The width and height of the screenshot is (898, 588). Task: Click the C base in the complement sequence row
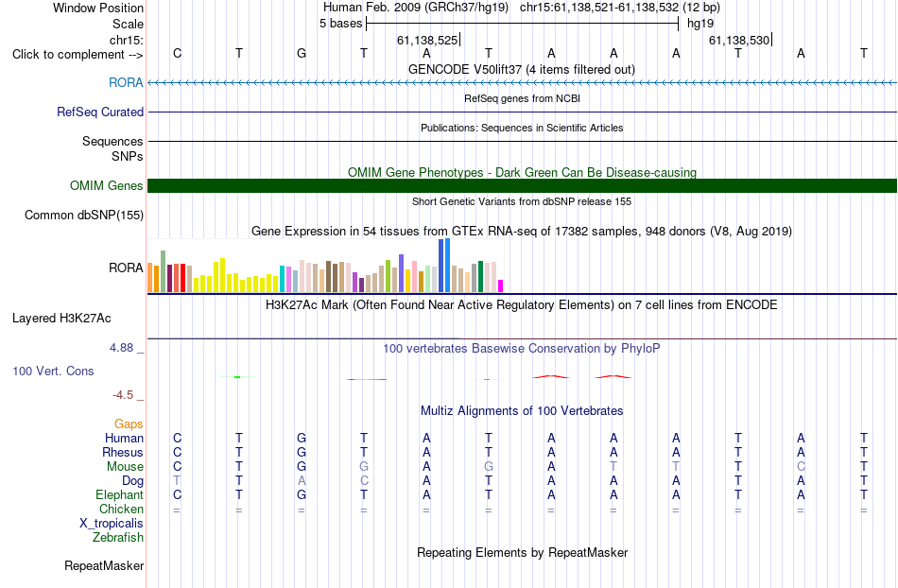pos(177,53)
